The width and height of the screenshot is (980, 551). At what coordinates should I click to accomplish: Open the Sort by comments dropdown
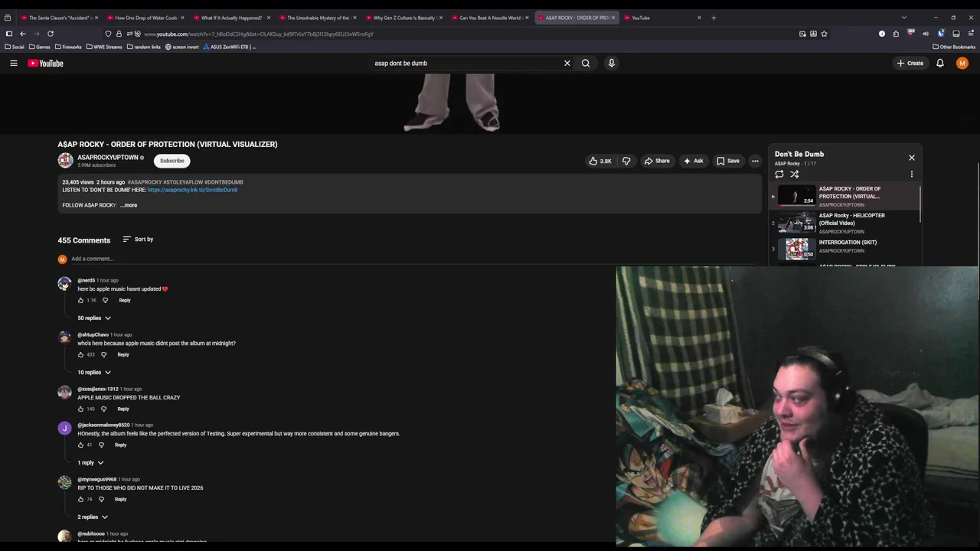click(x=138, y=240)
